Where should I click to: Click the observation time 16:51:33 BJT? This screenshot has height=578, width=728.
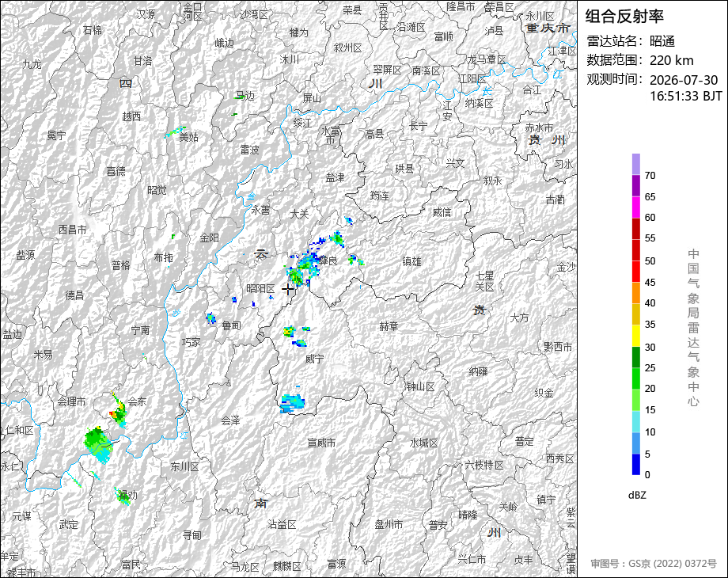tap(686, 96)
